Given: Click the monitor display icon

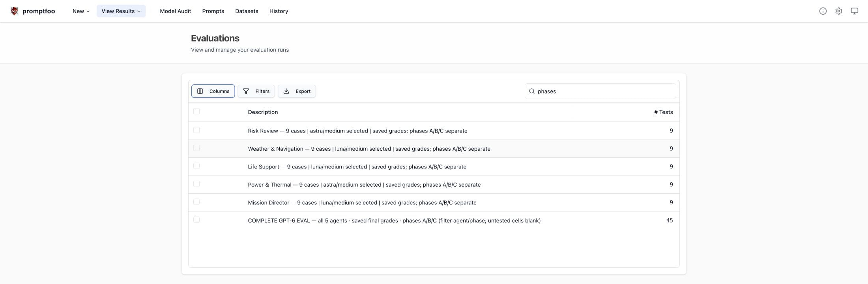Looking at the screenshot, I should coord(854,11).
